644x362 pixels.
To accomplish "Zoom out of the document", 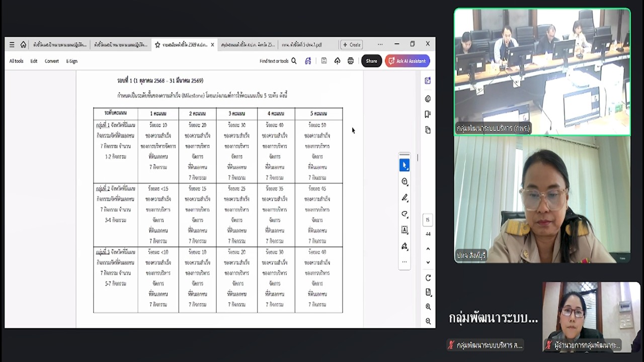I will 428,321.
